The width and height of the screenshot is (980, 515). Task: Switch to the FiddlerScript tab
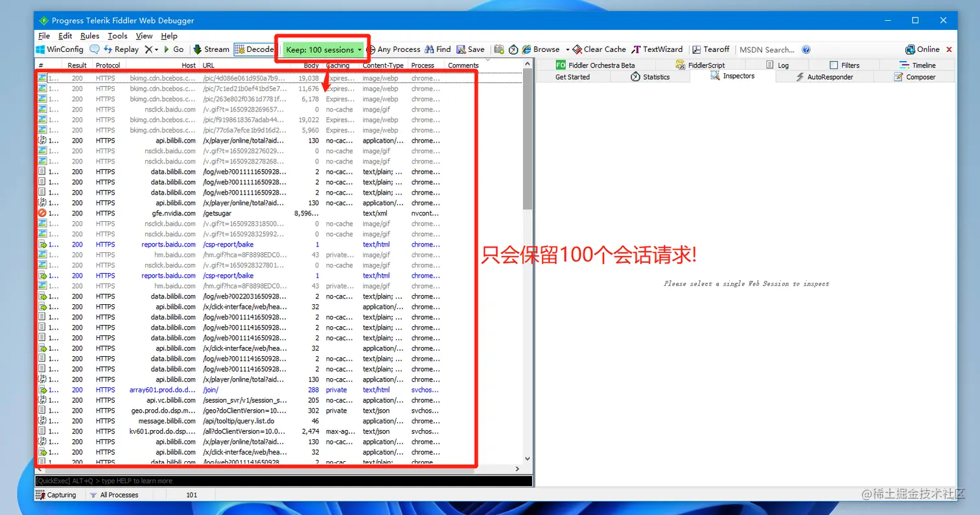click(700, 65)
